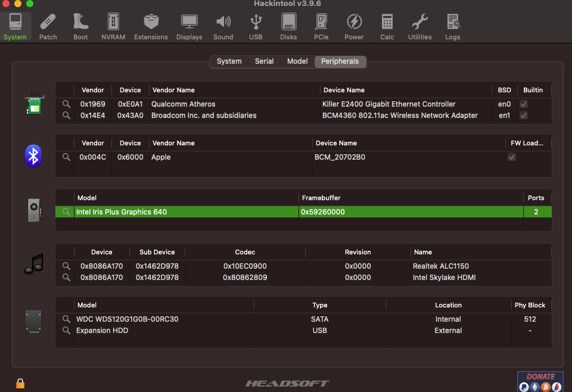Switch to the Serial tab
Image resolution: width=572 pixels, height=392 pixels.
264,61
